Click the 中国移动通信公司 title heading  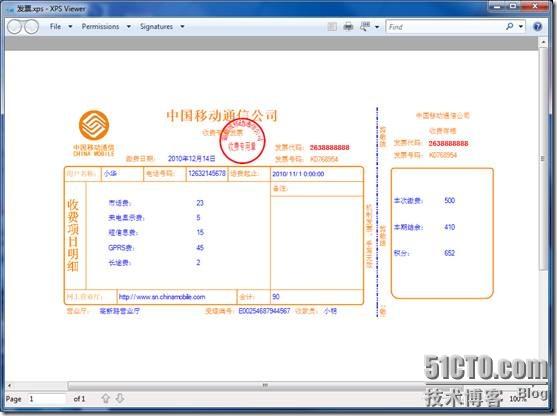click(x=222, y=115)
